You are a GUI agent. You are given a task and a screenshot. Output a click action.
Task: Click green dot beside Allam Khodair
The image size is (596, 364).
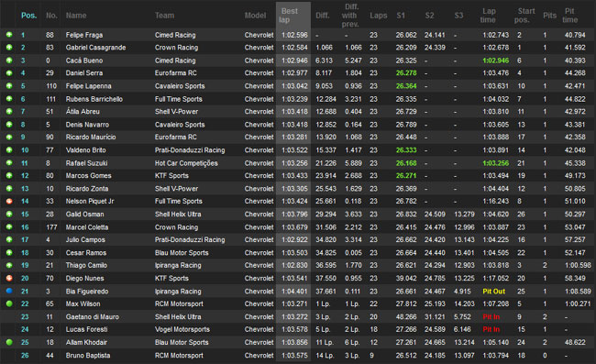9,342
